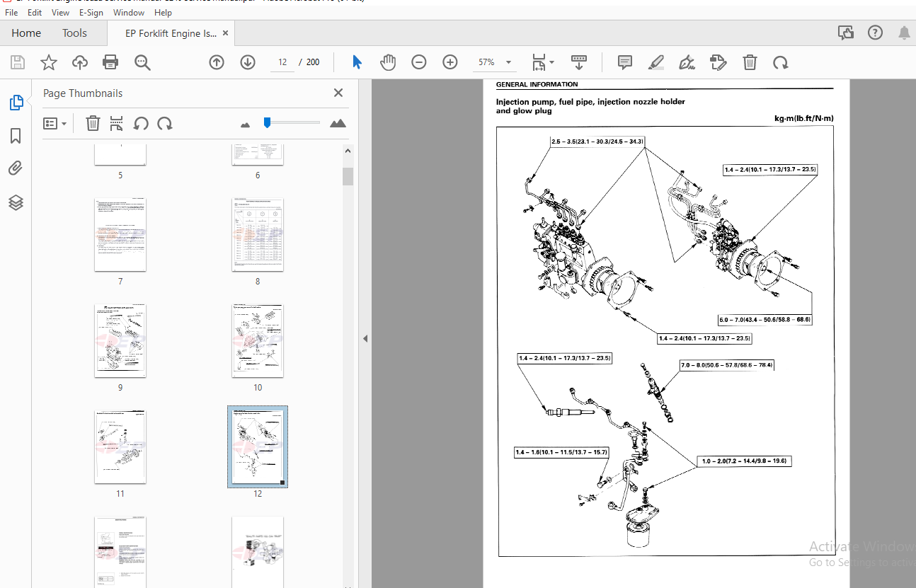Close the EP Forklift Engine document tab
This screenshot has width=916, height=588.
coord(226,33)
